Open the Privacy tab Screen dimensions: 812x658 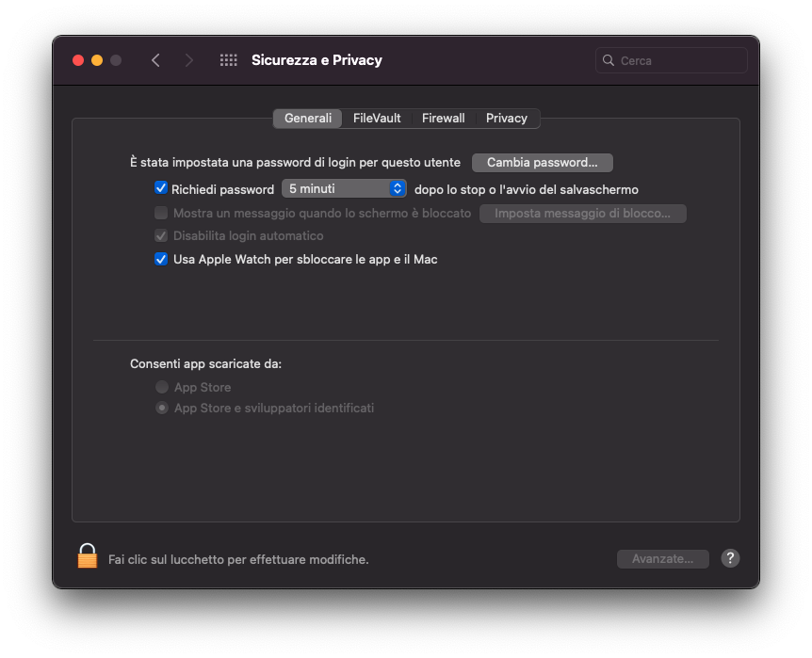(507, 118)
